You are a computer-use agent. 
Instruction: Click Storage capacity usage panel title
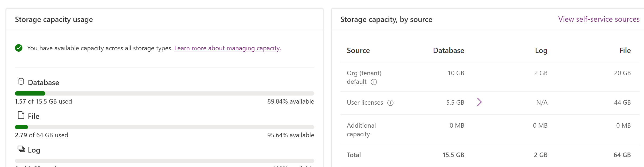(x=54, y=20)
